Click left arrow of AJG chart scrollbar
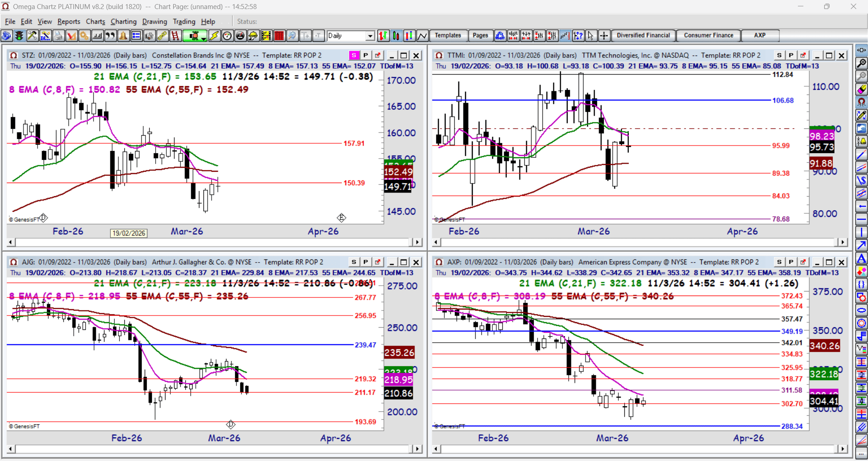868x461 pixels. click(11, 449)
